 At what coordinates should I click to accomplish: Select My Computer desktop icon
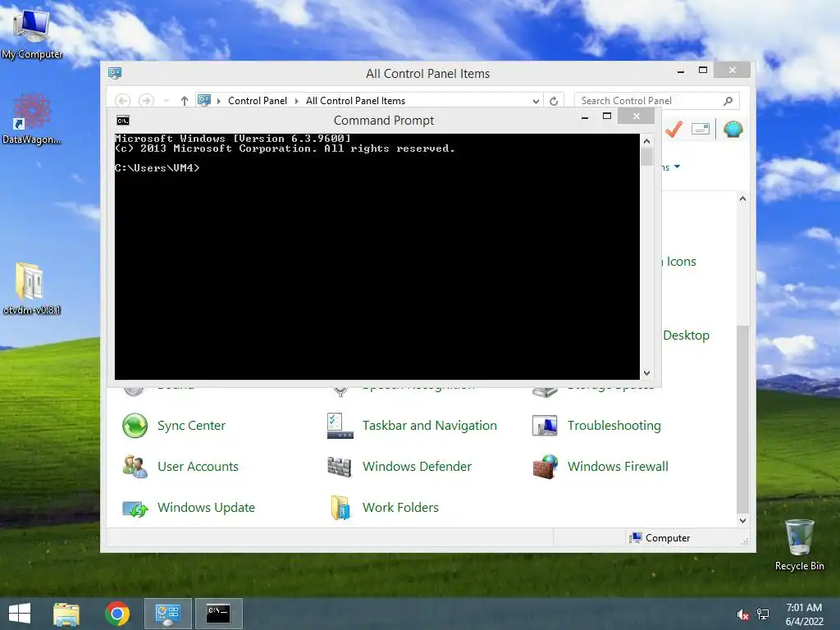click(x=32, y=33)
